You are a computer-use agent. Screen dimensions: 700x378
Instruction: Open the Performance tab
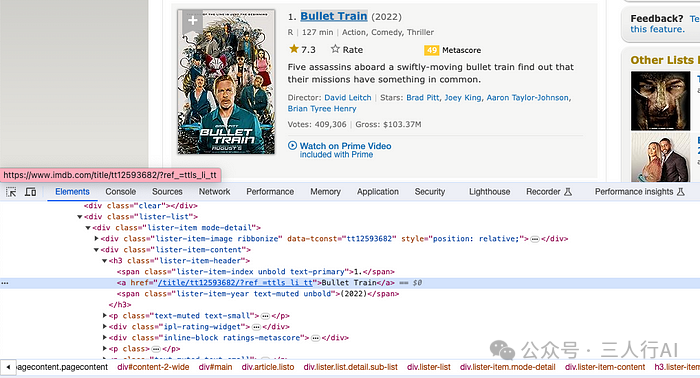pos(270,192)
